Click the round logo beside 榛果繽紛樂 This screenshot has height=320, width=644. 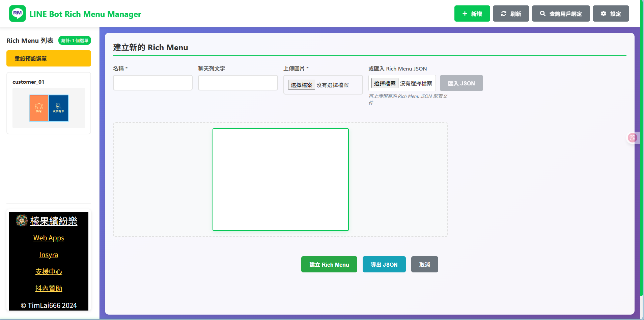pos(22,220)
